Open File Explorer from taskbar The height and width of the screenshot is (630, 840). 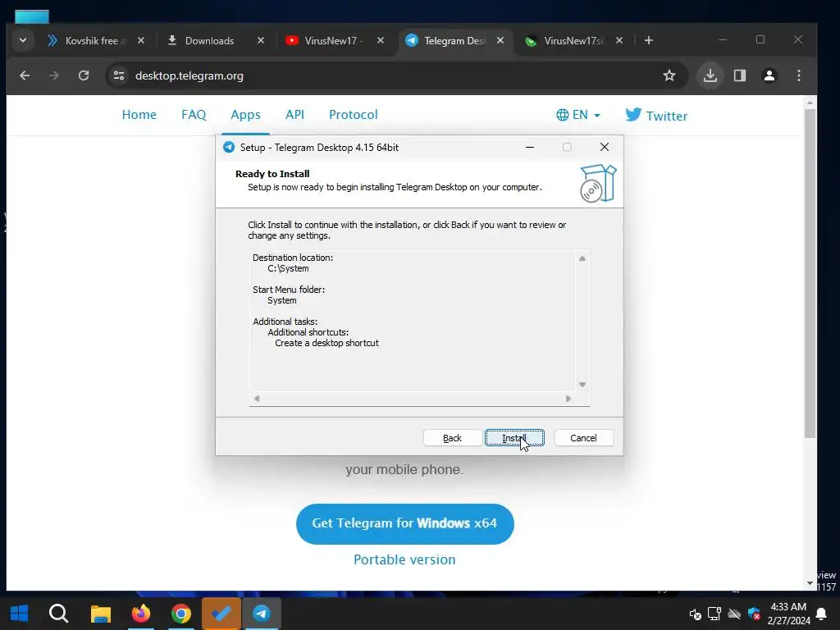[100, 614]
